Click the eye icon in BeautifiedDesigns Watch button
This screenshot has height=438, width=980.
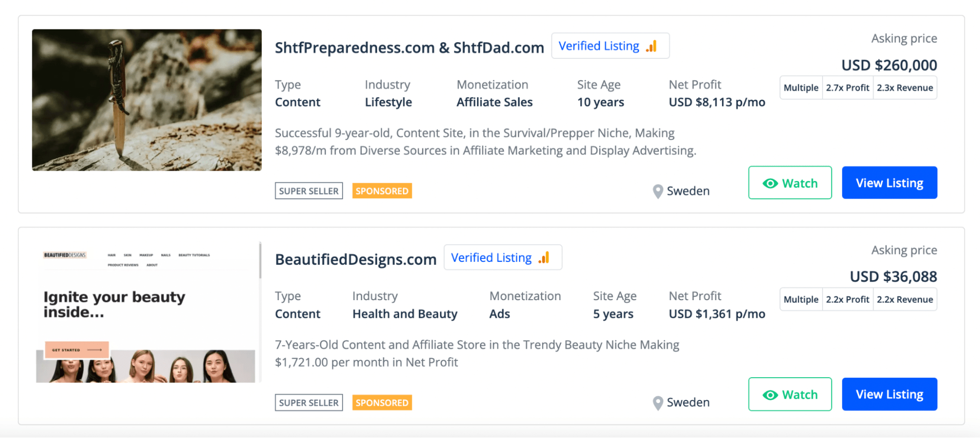[770, 394]
